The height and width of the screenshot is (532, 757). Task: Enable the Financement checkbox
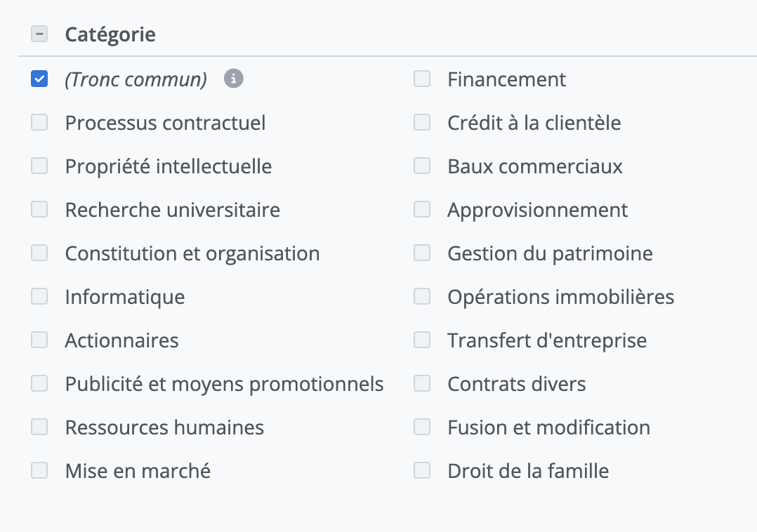422,79
